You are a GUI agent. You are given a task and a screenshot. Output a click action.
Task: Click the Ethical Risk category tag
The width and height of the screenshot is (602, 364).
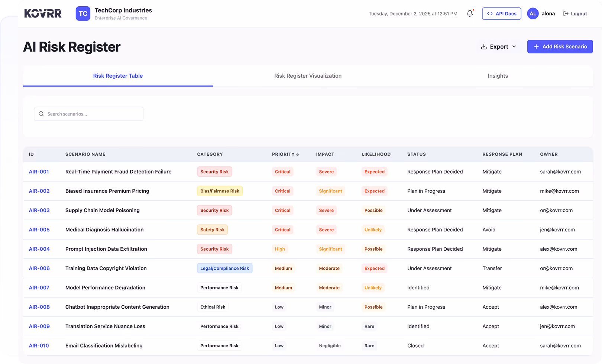click(213, 307)
